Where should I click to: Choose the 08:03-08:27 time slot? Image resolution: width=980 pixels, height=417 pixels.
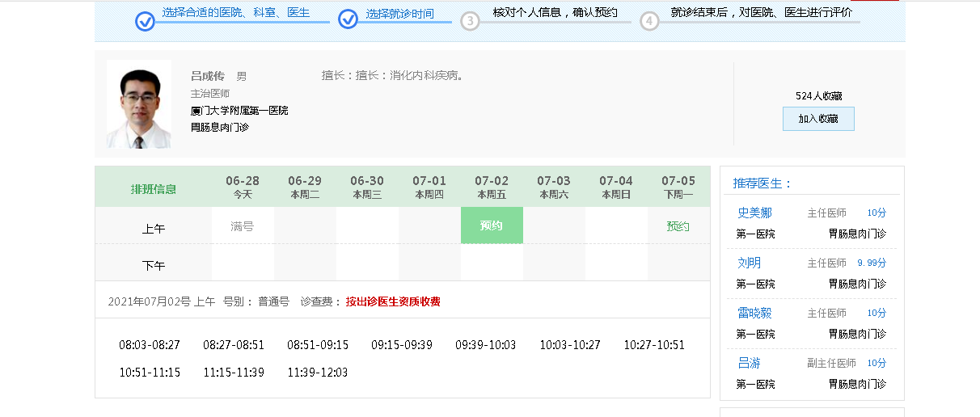[x=150, y=345]
